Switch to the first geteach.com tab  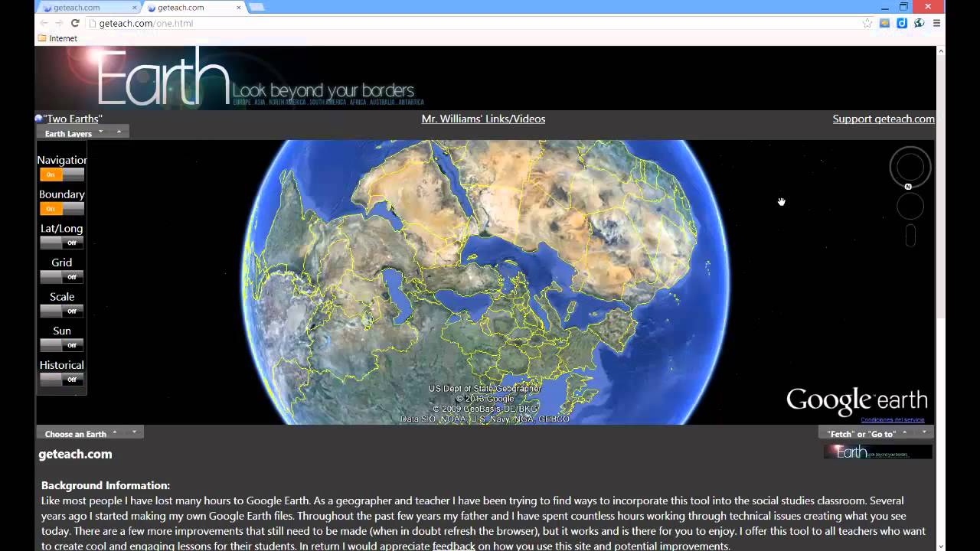(88, 8)
